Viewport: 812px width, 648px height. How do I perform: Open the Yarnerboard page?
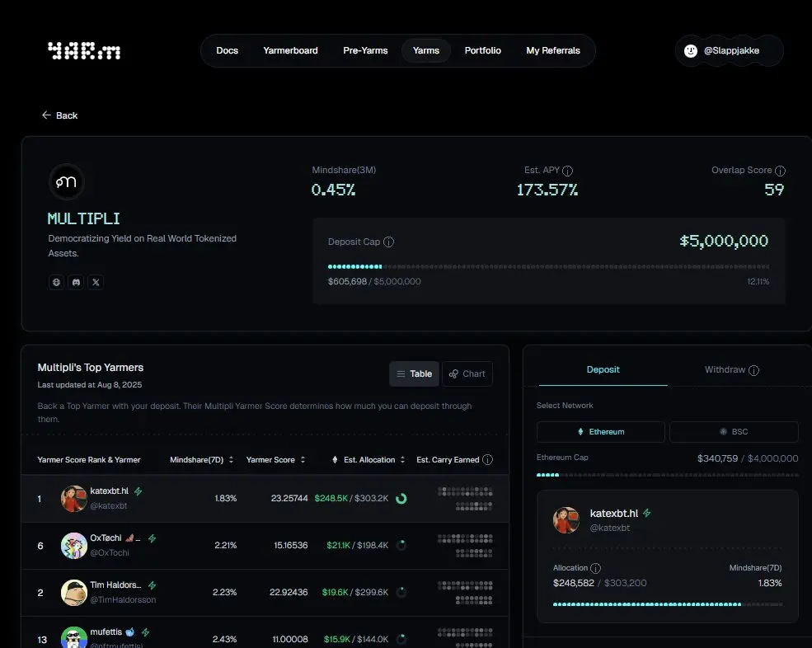[290, 50]
